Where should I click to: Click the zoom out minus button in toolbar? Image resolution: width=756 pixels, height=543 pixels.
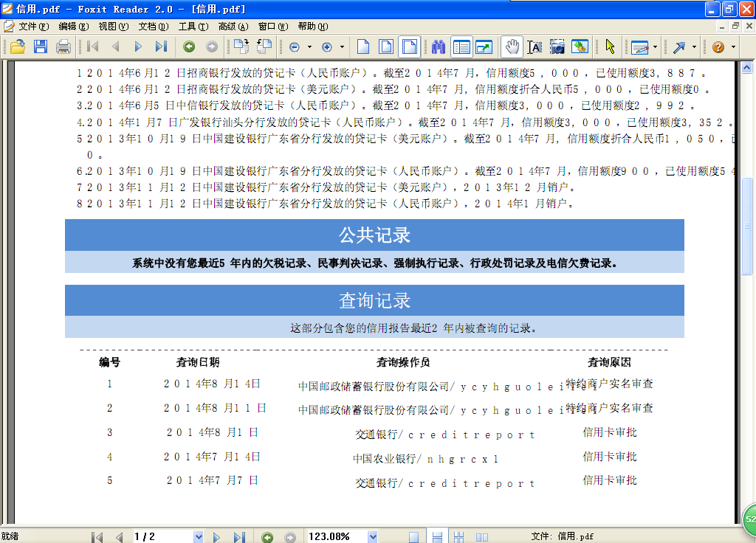pyautogui.click(x=295, y=46)
